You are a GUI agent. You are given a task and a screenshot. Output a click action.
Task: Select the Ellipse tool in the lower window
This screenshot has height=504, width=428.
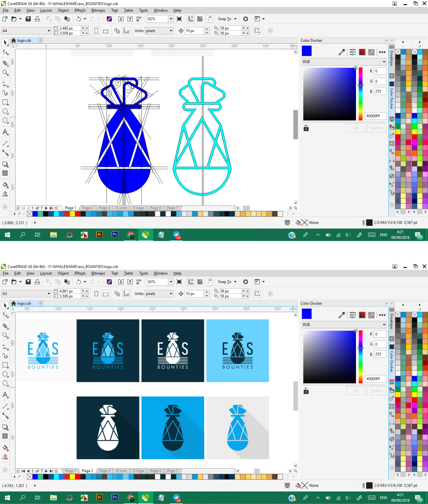[5, 374]
